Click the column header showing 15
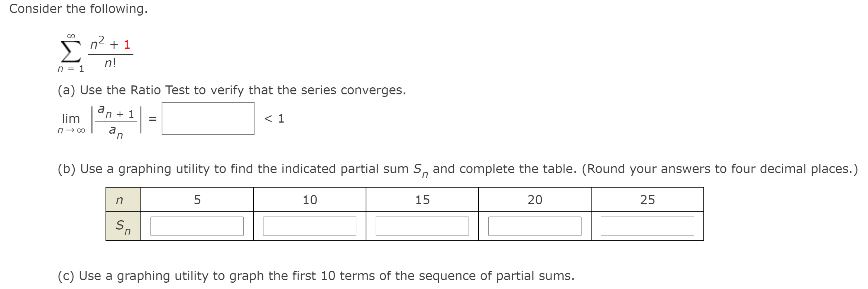Viewport: 868px width, 289px height. (x=423, y=200)
